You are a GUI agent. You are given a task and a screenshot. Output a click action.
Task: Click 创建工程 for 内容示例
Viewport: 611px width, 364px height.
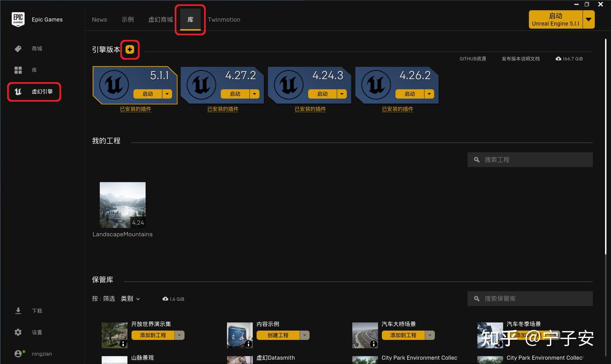click(x=279, y=335)
